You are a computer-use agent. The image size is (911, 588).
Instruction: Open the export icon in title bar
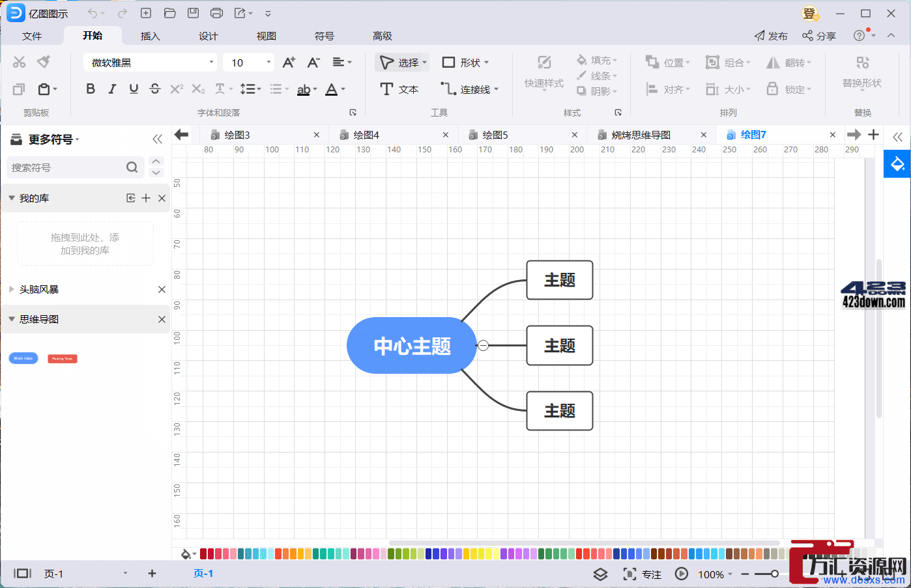(240, 13)
